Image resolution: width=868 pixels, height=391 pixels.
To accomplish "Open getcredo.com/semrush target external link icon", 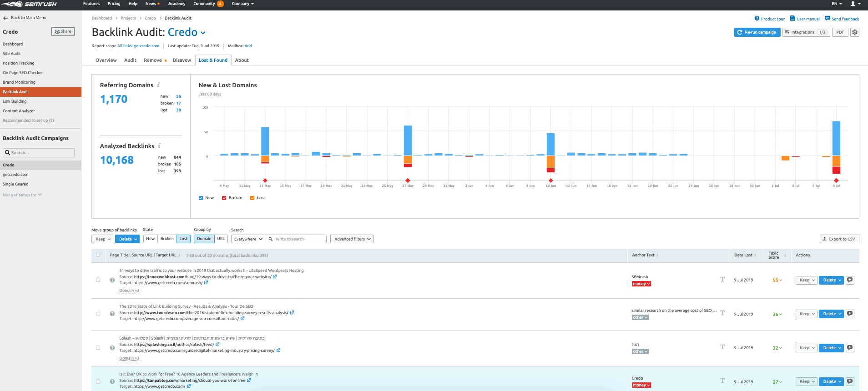I will point(206,282).
